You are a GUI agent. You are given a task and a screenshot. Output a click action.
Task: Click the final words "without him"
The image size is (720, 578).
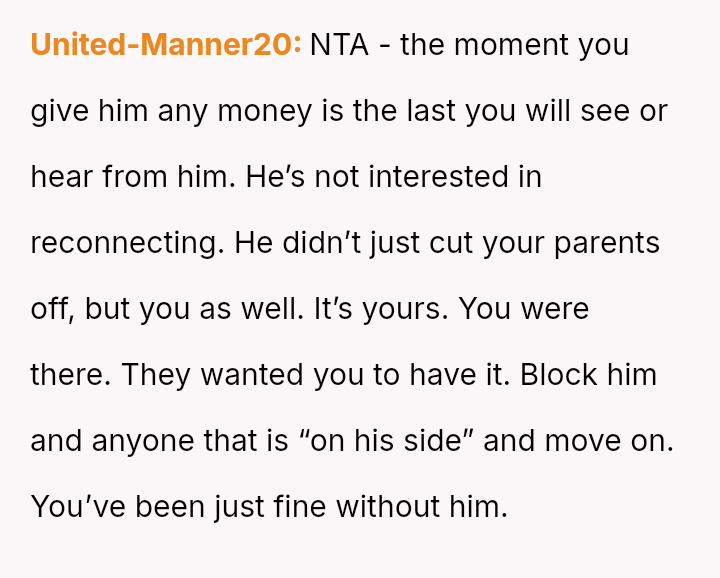421,507
